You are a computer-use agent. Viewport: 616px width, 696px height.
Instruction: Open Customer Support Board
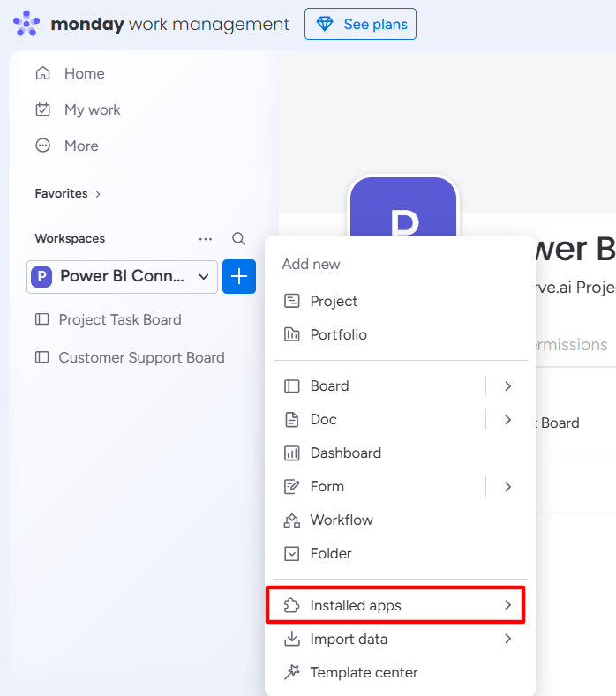[x=142, y=357]
